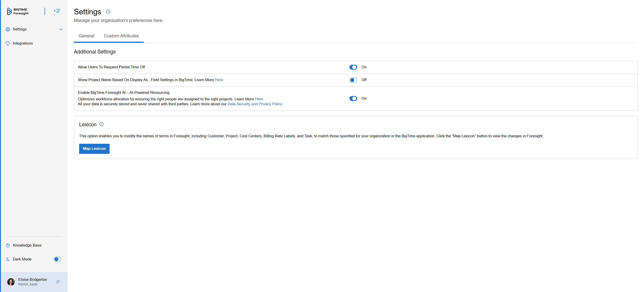Viewport: 644px width, 292px height.
Task: Click the Knowledge Base question icon
Action: click(x=8, y=245)
